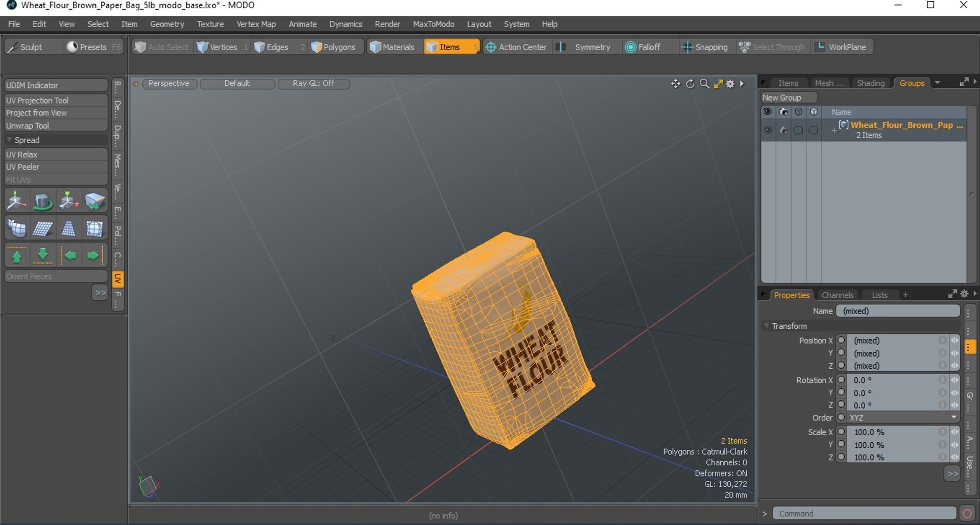Click the green left-arrow align icon
The image size is (980, 525).
pyautogui.click(x=68, y=255)
